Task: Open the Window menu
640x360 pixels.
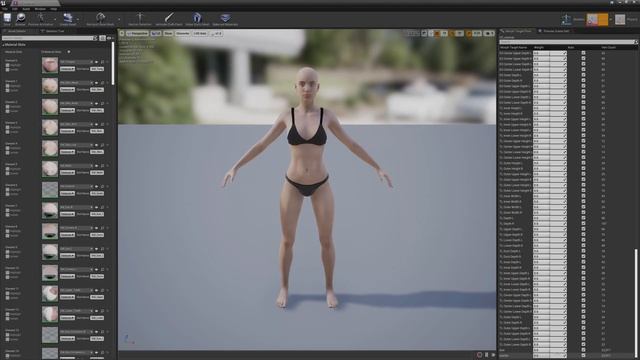Action: (x=40, y=9)
